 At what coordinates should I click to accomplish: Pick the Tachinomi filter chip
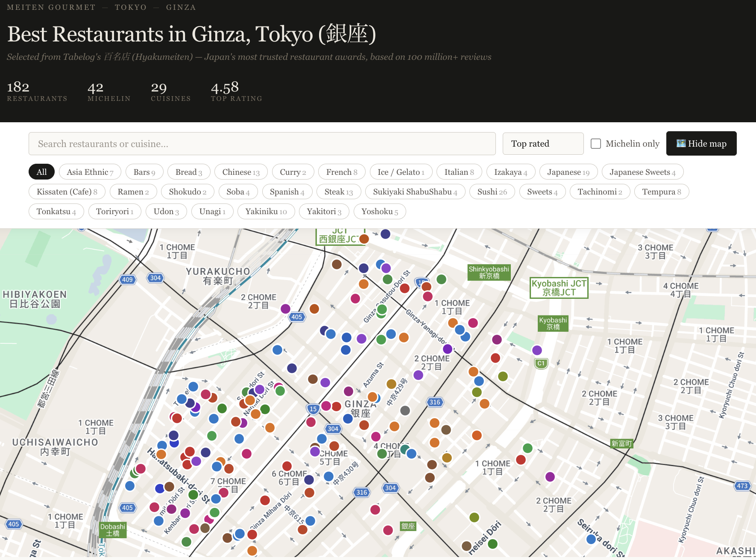click(600, 192)
